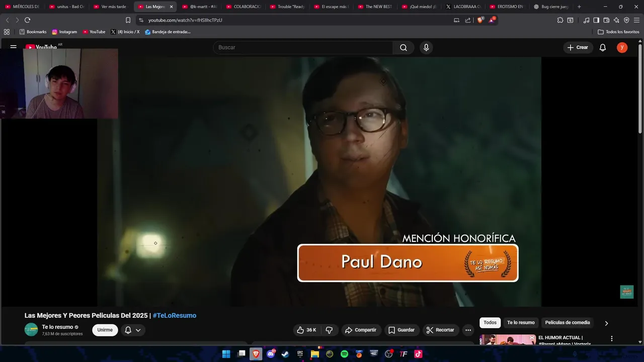The image size is (644, 362).
Task: Open the Windows Start menu
Action: point(226,354)
